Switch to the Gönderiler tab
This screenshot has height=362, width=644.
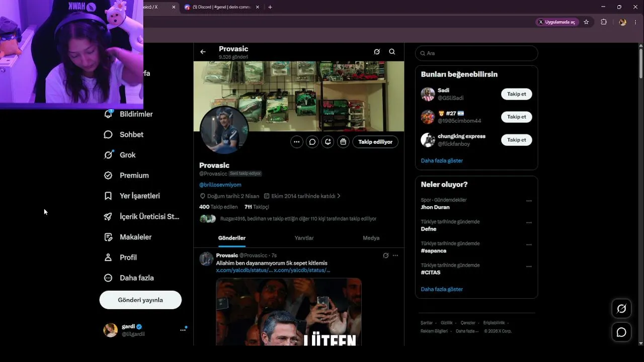pos(232,238)
